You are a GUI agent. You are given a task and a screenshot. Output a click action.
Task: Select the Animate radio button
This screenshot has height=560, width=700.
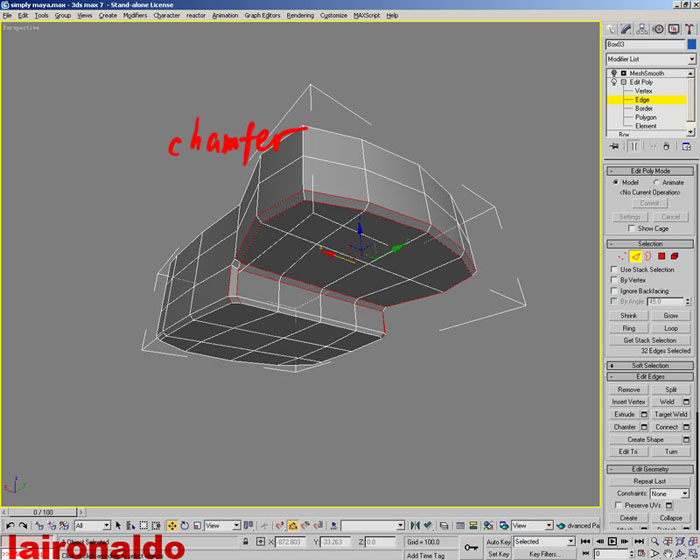click(x=656, y=183)
